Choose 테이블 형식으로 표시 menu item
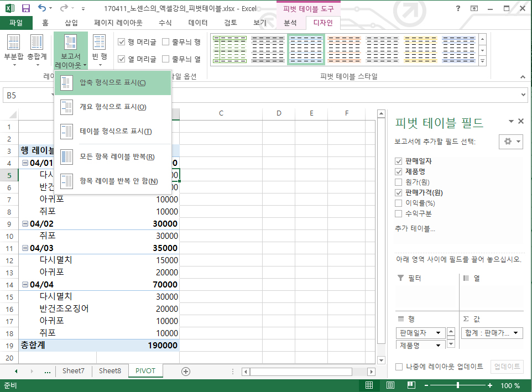 pos(113,131)
